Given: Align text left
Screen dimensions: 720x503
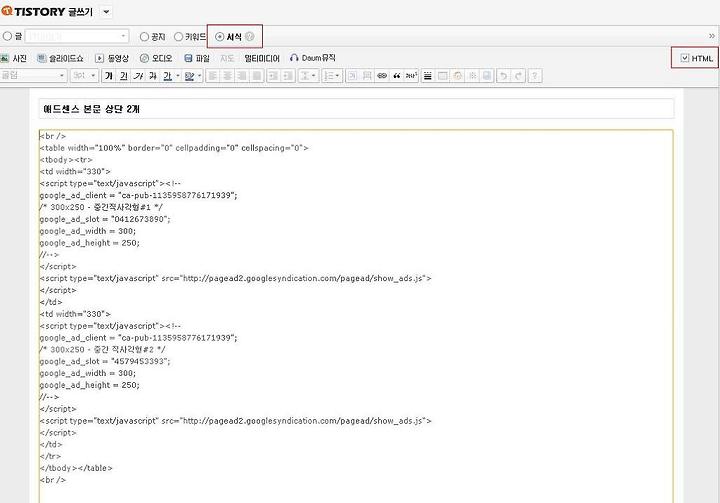Looking at the screenshot, I should coord(212,76).
